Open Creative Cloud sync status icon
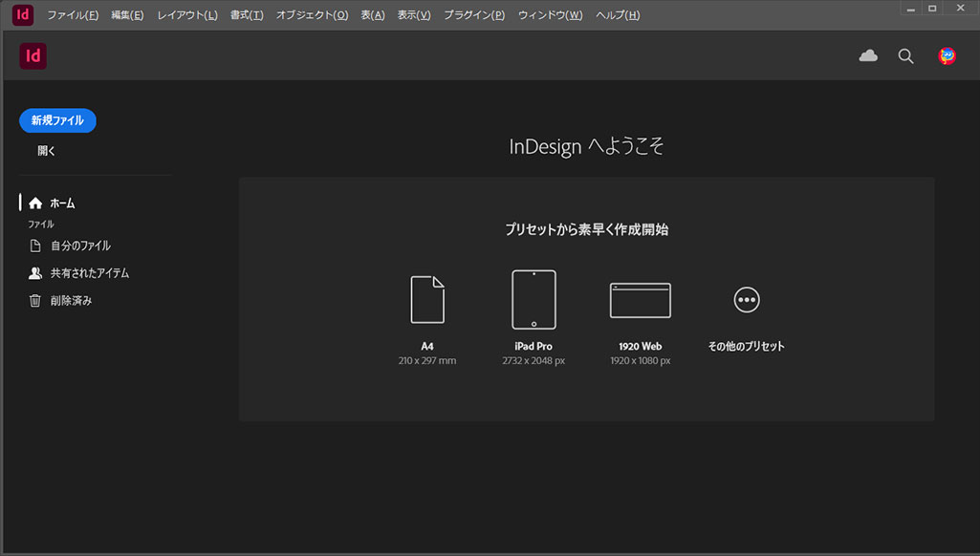This screenshot has width=980, height=556. point(868,56)
